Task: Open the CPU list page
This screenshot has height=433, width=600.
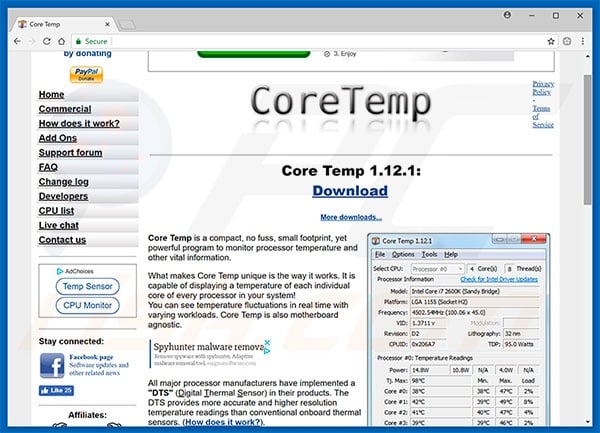Action: coord(56,211)
